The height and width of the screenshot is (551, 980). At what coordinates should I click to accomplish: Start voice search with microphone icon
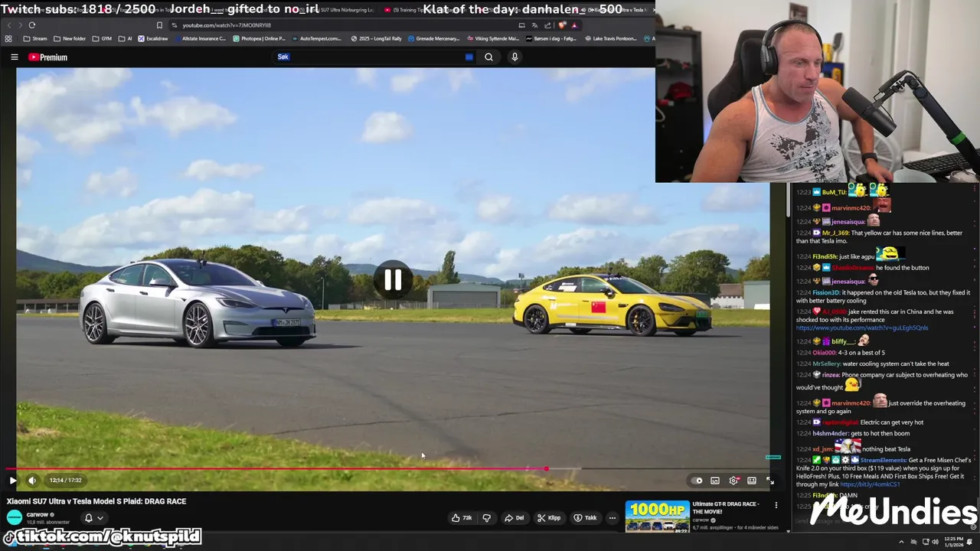[x=514, y=57]
